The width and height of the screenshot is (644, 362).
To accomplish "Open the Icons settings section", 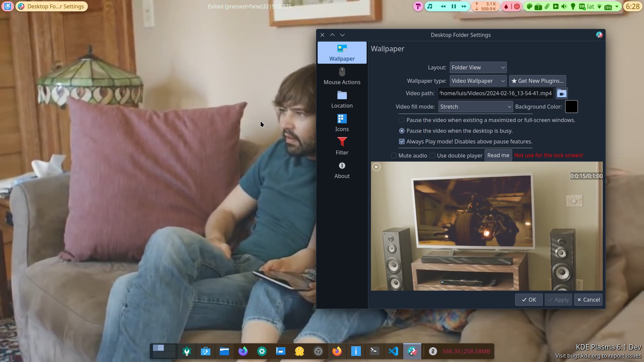I will tap(342, 123).
